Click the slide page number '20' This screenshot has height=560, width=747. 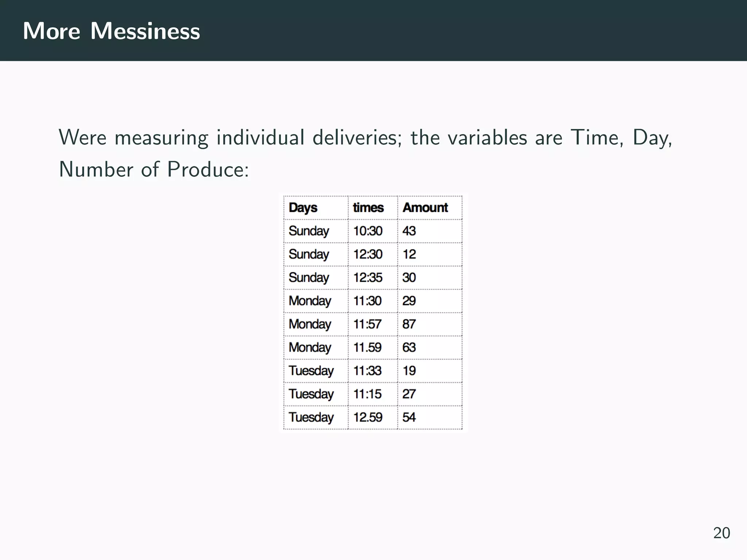(721, 533)
